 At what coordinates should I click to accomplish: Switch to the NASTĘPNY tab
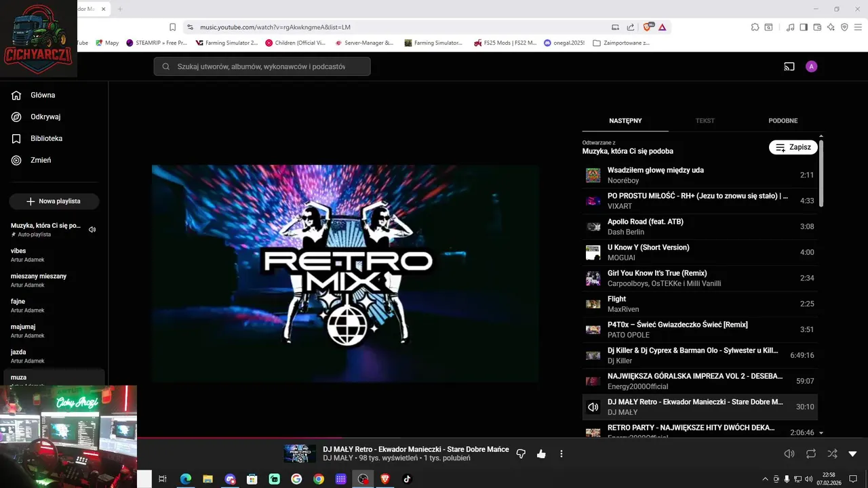pyautogui.click(x=625, y=121)
